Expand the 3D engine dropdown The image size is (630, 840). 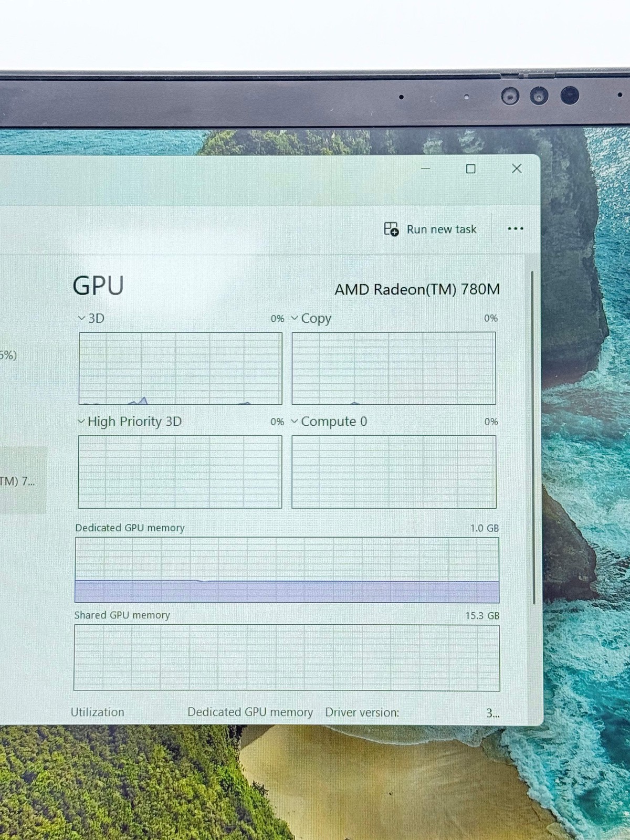[81, 318]
